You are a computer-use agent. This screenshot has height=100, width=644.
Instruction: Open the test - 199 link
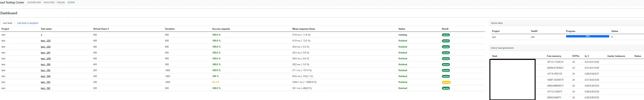click(45, 65)
